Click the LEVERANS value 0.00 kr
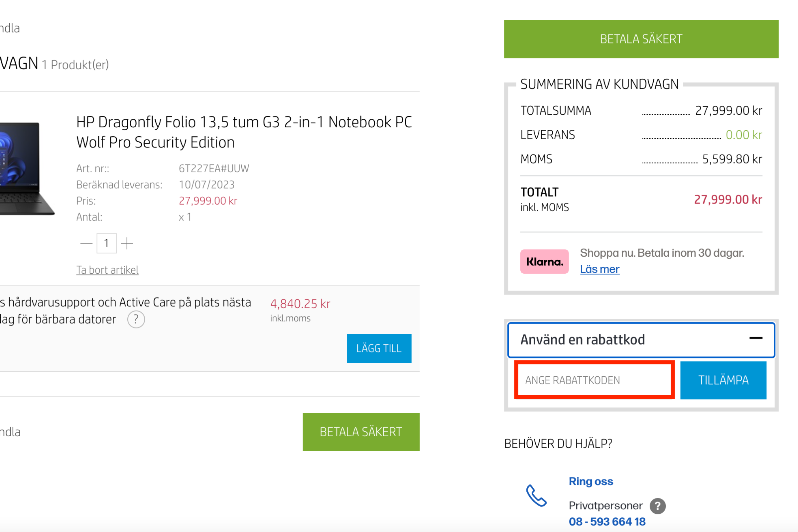 click(744, 135)
